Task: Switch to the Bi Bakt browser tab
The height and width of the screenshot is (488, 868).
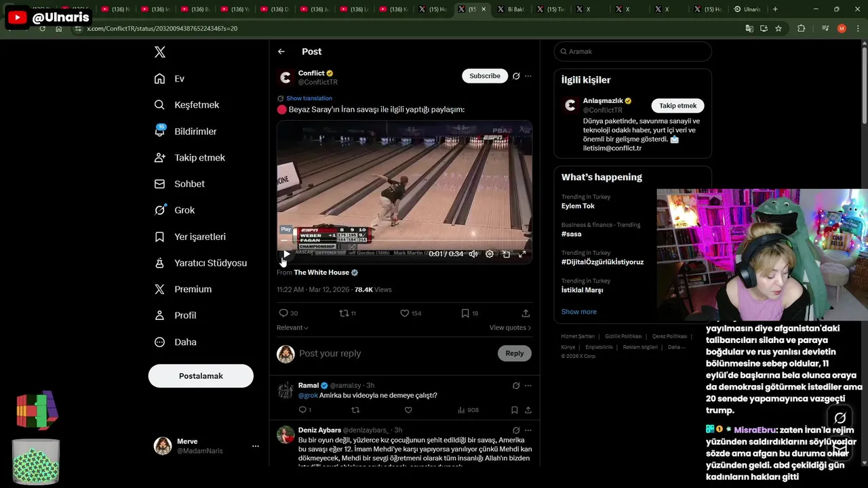Action: pos(511,9)
